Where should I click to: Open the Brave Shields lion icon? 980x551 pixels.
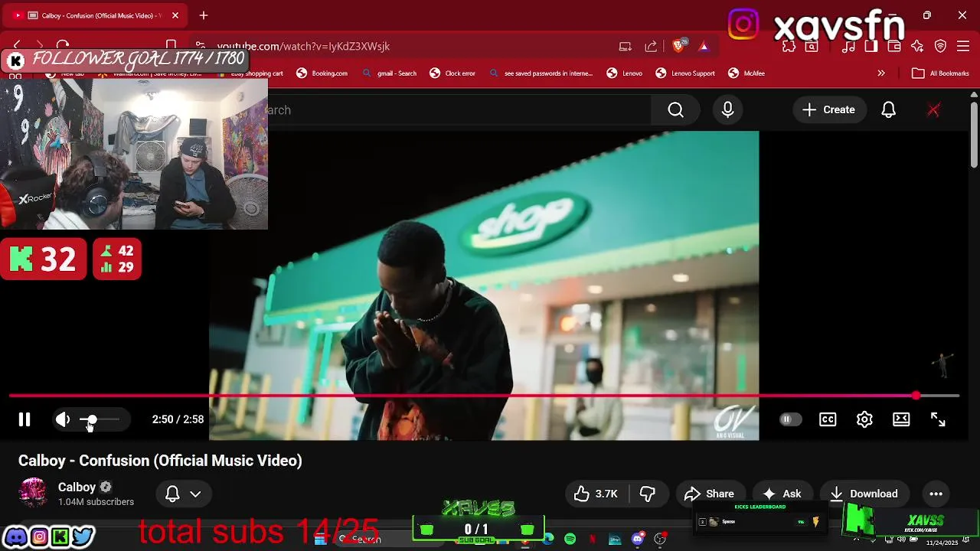coord(679,46)
